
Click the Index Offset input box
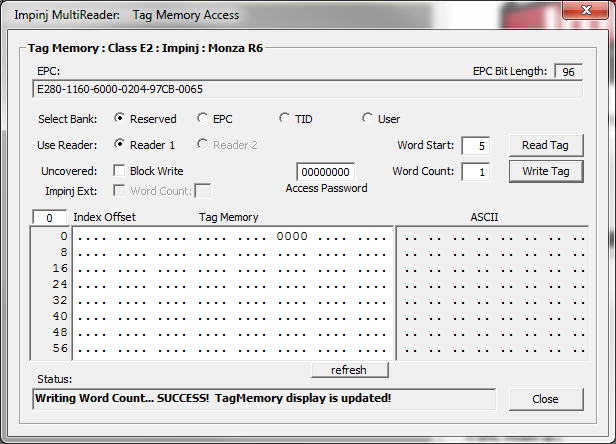coord(49,218)
